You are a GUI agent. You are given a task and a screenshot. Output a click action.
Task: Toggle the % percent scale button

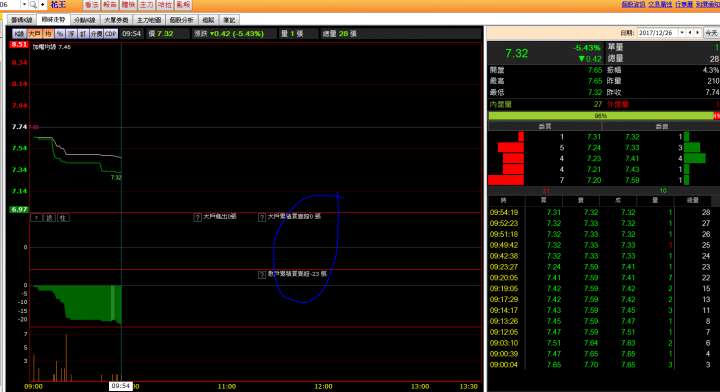[x=60, y=34]
